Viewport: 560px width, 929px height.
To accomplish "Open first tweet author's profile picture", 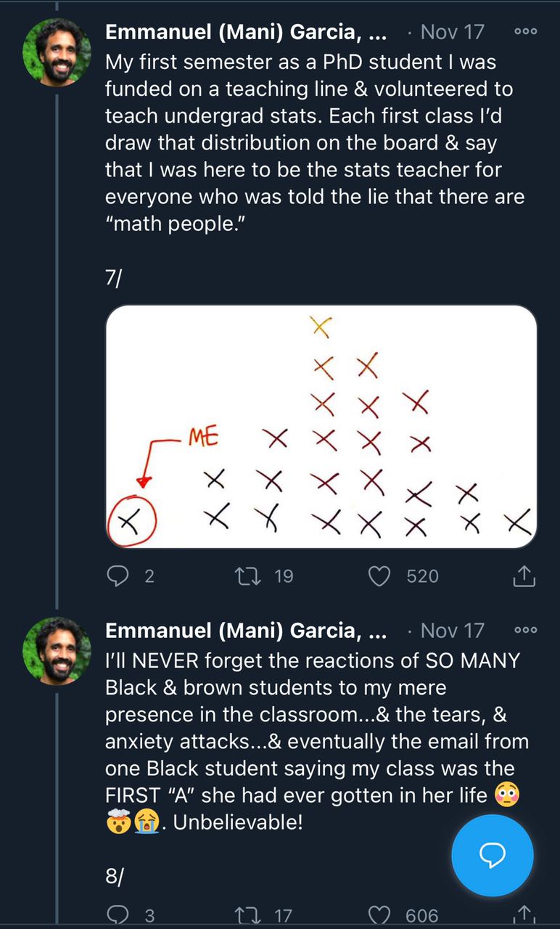I will pos(57,52).
